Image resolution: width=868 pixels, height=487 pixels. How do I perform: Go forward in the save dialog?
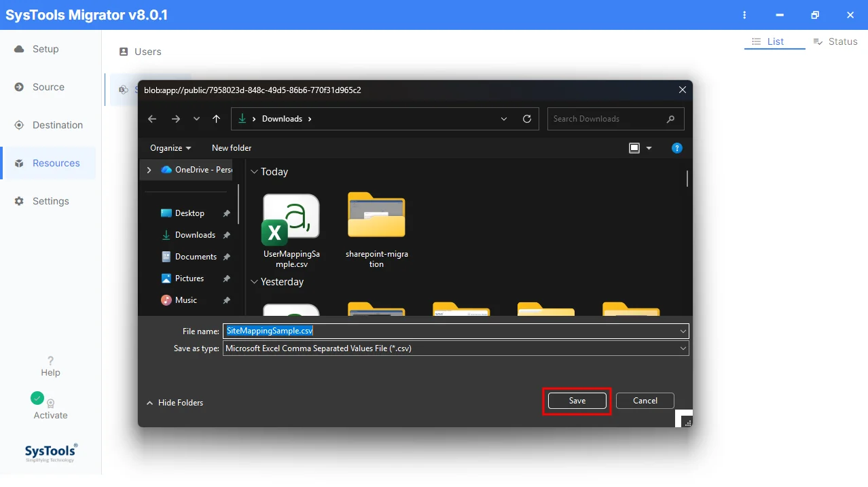(176, 119)
